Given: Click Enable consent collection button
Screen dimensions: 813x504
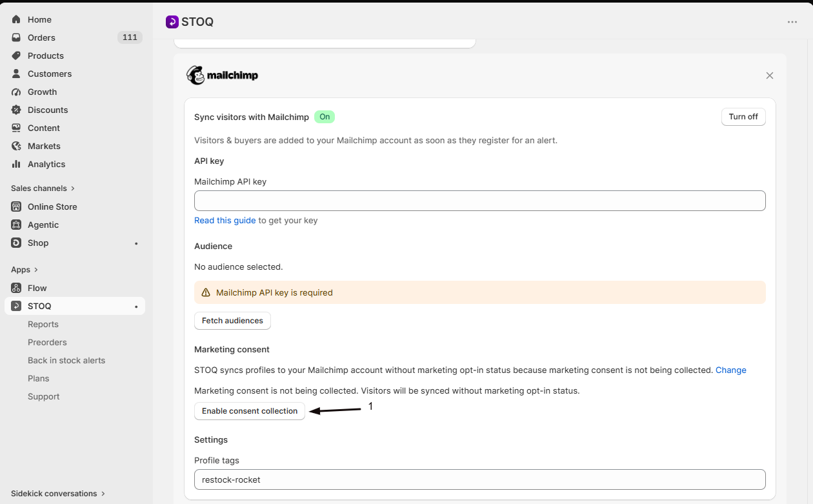Looking at the screenshot, I should (250, 411).
